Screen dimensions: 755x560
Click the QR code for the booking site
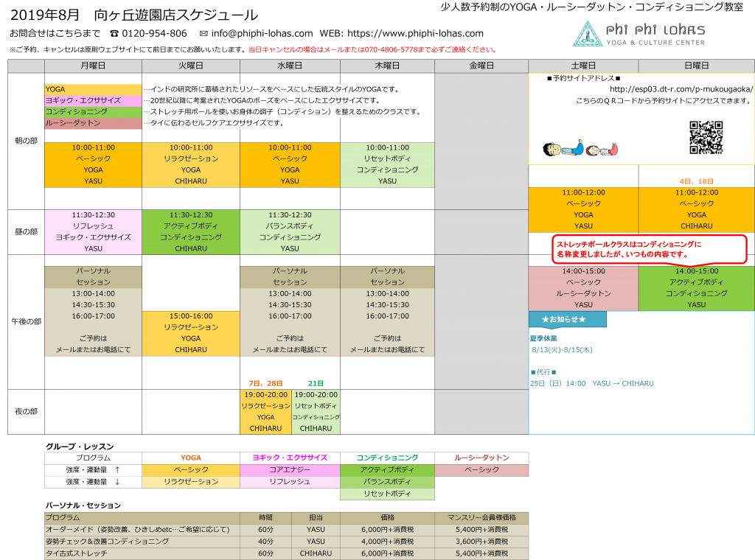(x=706, y=138)
